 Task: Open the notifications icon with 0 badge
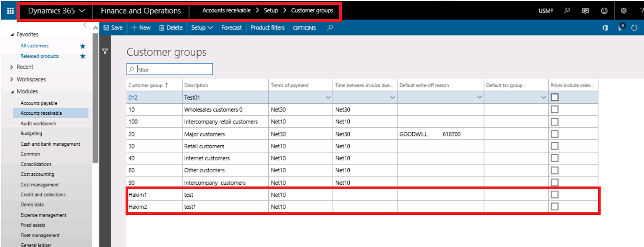pos(621,27)
